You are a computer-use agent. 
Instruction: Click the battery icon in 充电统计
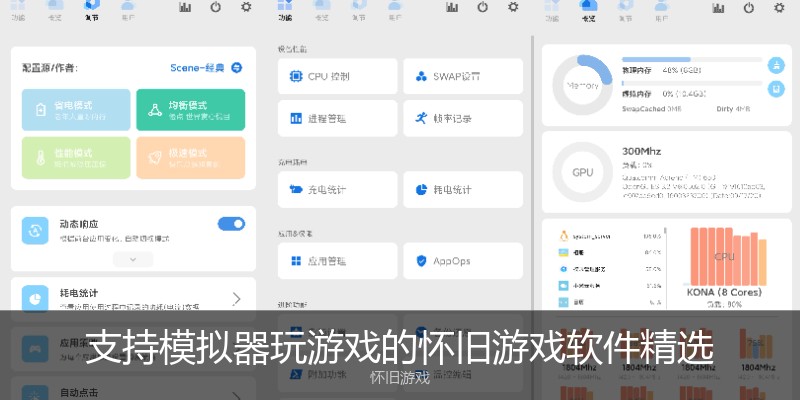point(296,190)
